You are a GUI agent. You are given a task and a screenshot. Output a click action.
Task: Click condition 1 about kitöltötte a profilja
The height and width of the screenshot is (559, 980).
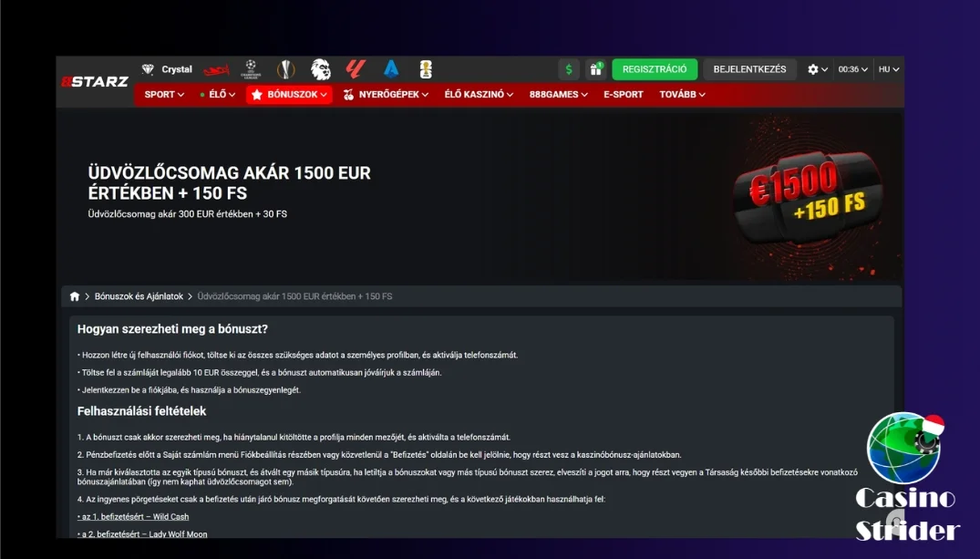pos(294,438)
